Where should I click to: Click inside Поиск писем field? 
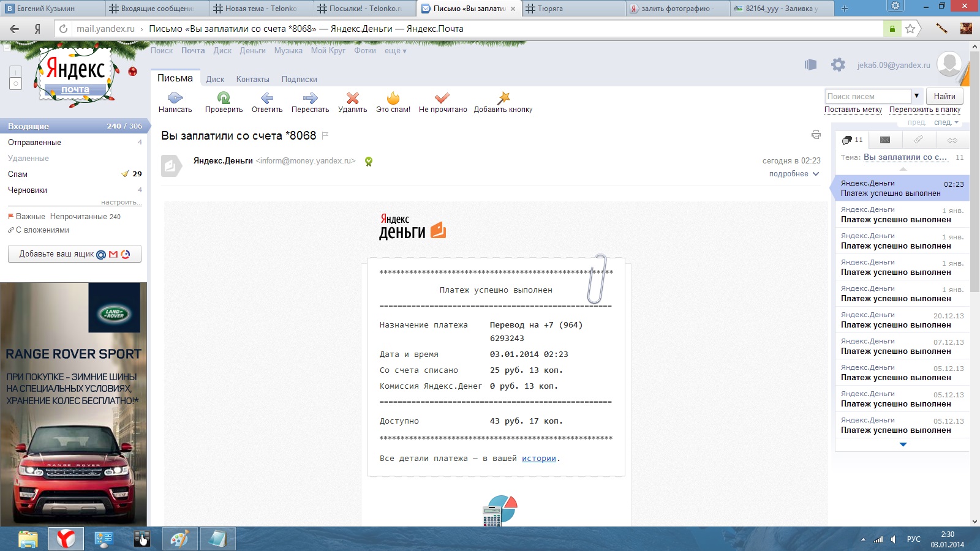[868, 96]
